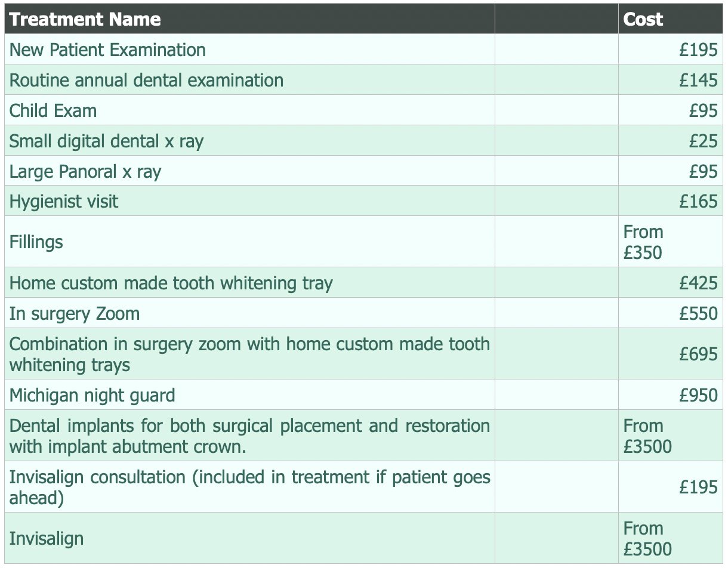Image resolution: width=728 pixels, height=568 pixels.
Task: Click the £950 cost value
Action: point(698,396)
